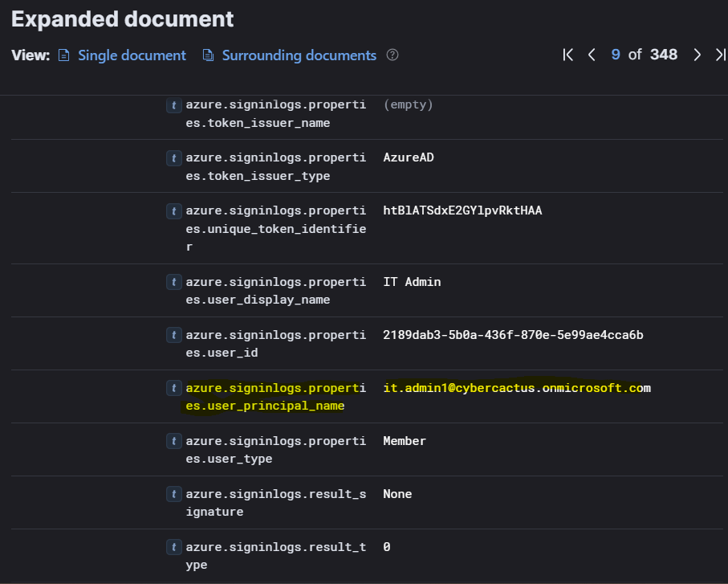Click text type icon for token_issuer_name field
Screen dimensions: 728x584
pos(173,105)
